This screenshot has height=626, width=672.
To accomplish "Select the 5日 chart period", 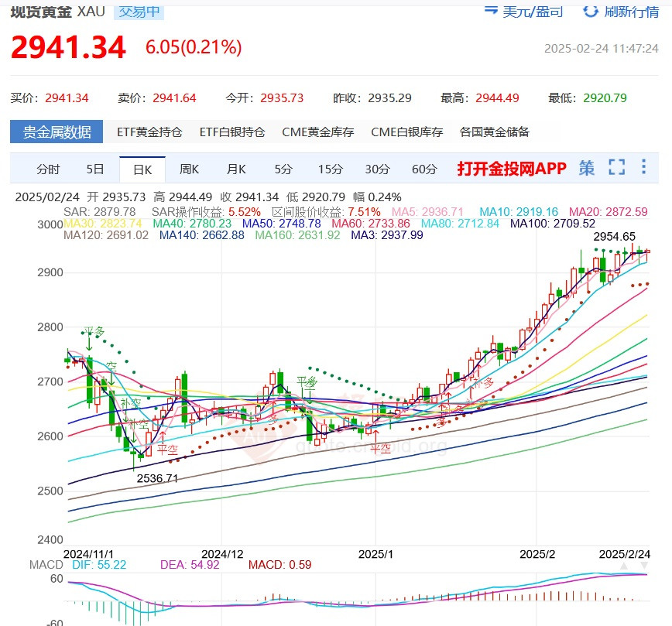I will tap(95, 169).
